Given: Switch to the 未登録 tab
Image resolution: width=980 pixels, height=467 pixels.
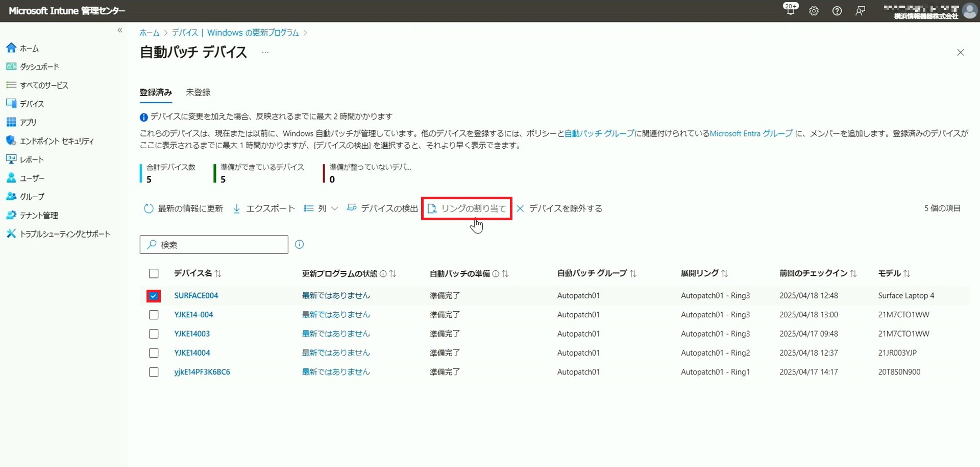Looking at the screenshot, I should pyautogui.click(x=198, y=92).
